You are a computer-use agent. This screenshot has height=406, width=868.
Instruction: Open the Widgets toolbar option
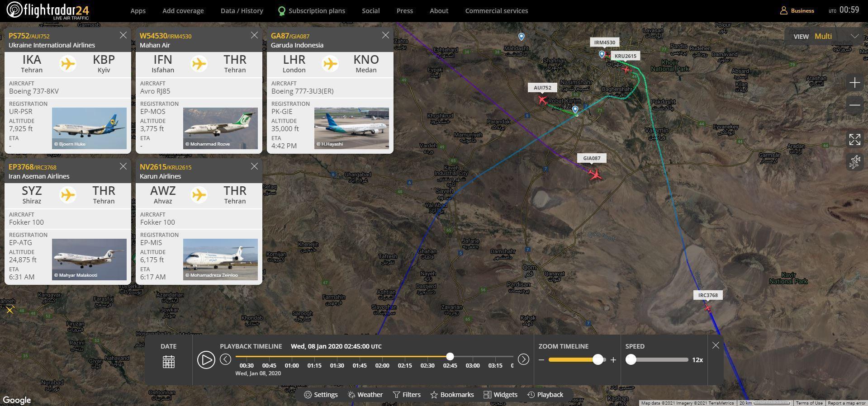pyautogui.click(x=500, y=395)
